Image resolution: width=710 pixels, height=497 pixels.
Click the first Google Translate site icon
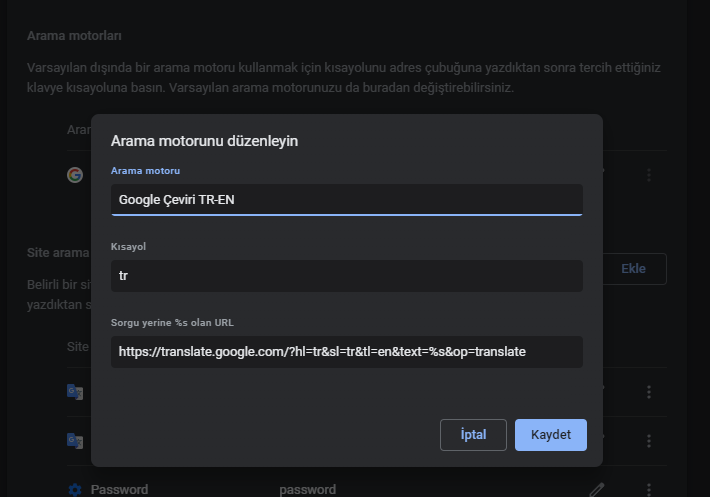(75, 392)
